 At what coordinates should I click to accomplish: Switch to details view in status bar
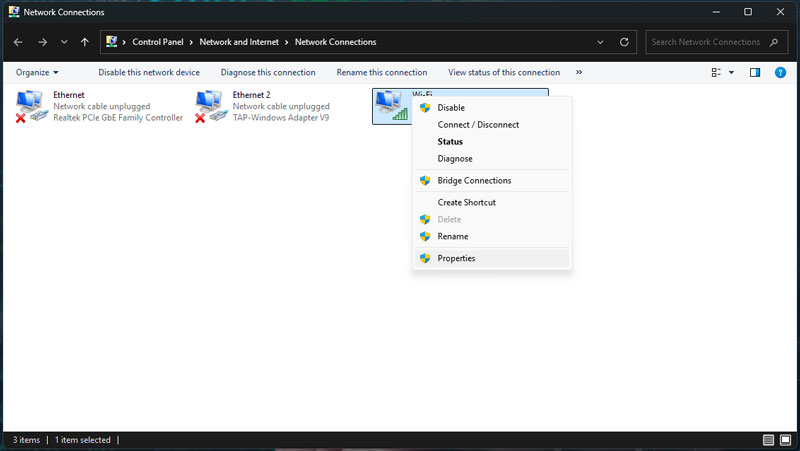(768, 440)
